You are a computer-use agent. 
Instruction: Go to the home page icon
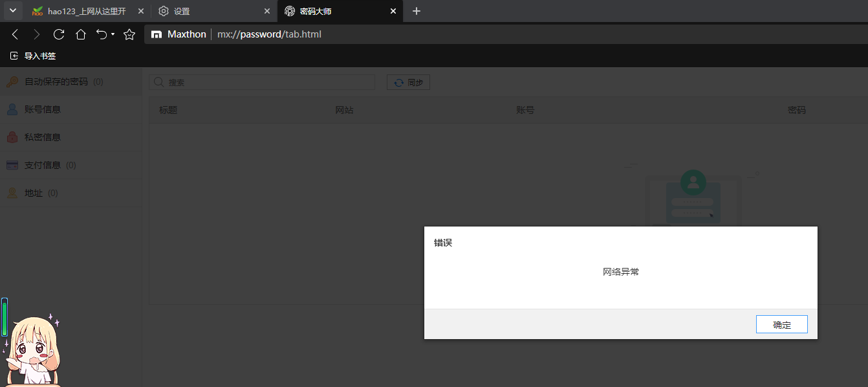click(x=81, y=34)
